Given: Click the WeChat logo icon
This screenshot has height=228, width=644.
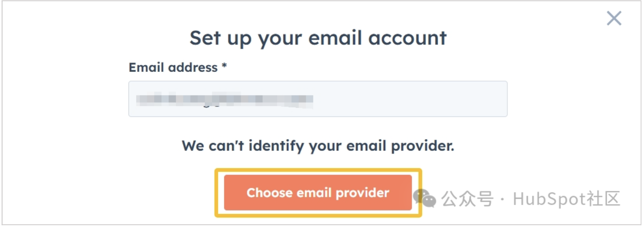Looking at the screenshot, I should pos(424,198).
